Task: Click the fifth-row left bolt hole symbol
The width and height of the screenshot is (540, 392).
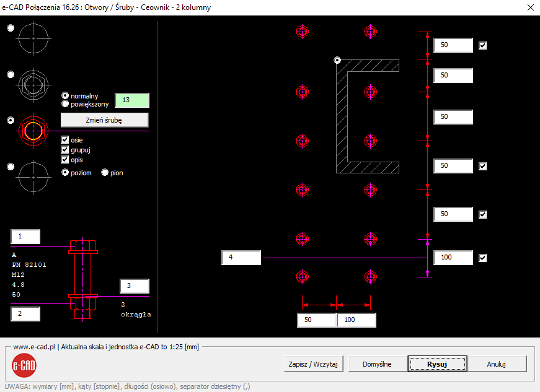Action: point(303,239)
